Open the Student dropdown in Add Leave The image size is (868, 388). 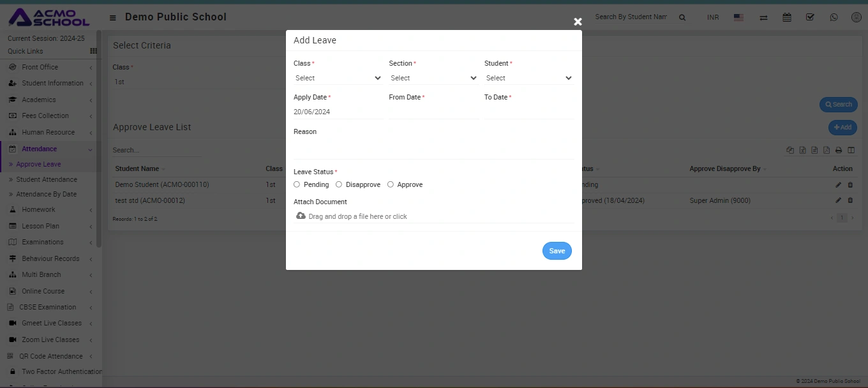click(528, 78)
